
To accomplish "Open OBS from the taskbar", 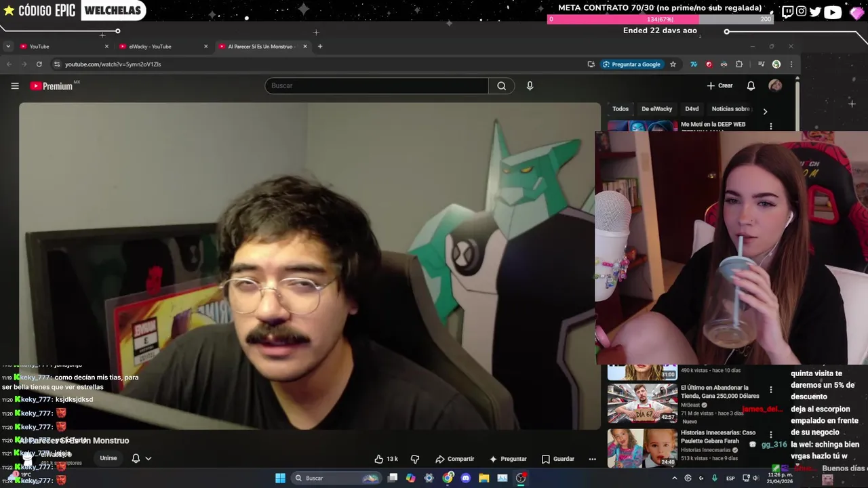I will pyautogui.click(x=521, y=478).
